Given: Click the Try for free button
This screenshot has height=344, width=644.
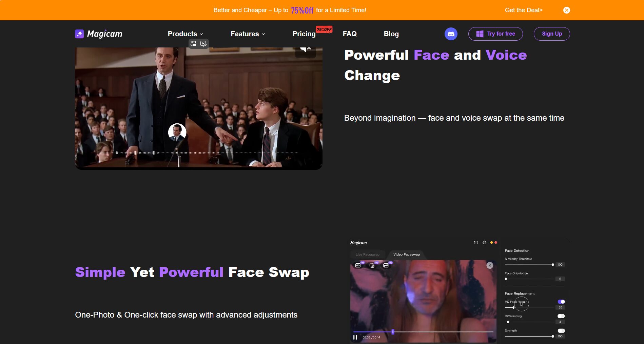Looking at the screenshot, I should 495,34.
